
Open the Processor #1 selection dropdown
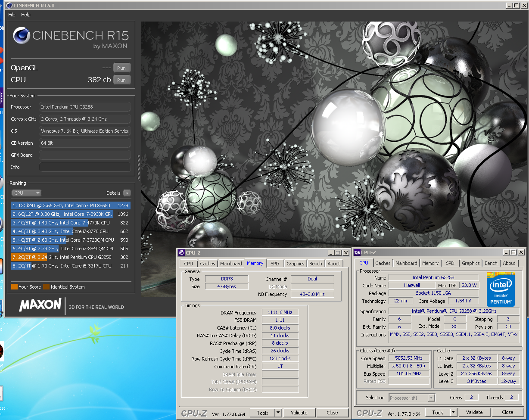coord(412,398)
